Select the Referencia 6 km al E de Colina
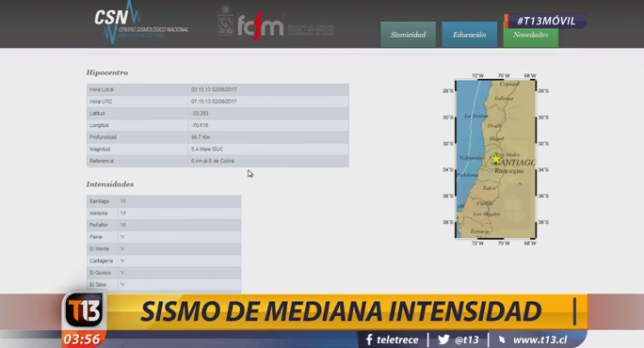The width and height of the screenshot is (644, 348). tap(213, 161)
